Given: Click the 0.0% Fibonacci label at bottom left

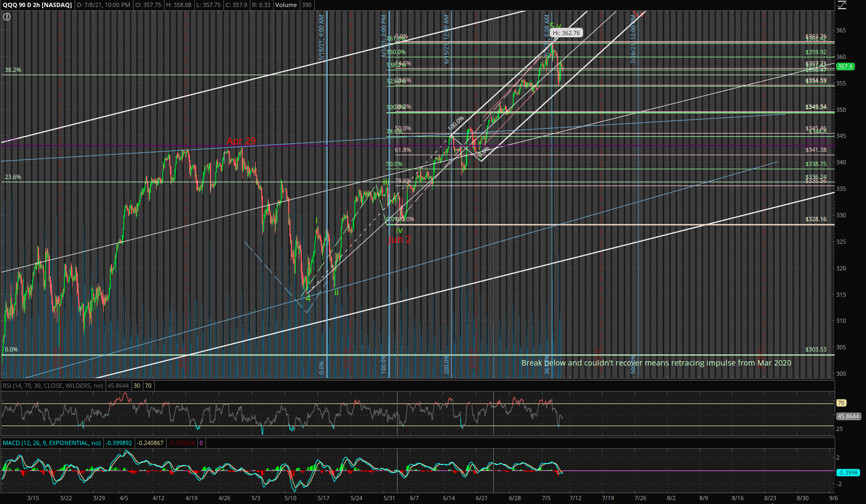Looking at the screenshot, I should point(11,349).
